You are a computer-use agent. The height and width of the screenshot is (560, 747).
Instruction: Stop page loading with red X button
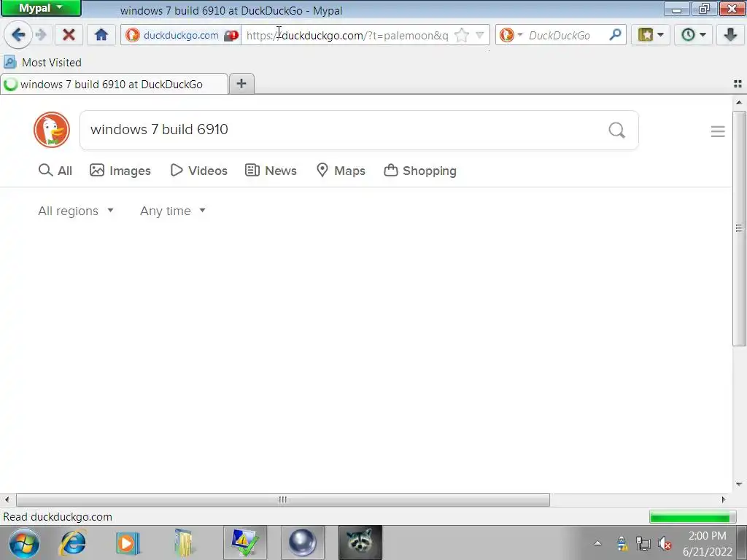(x=69, y=35)
